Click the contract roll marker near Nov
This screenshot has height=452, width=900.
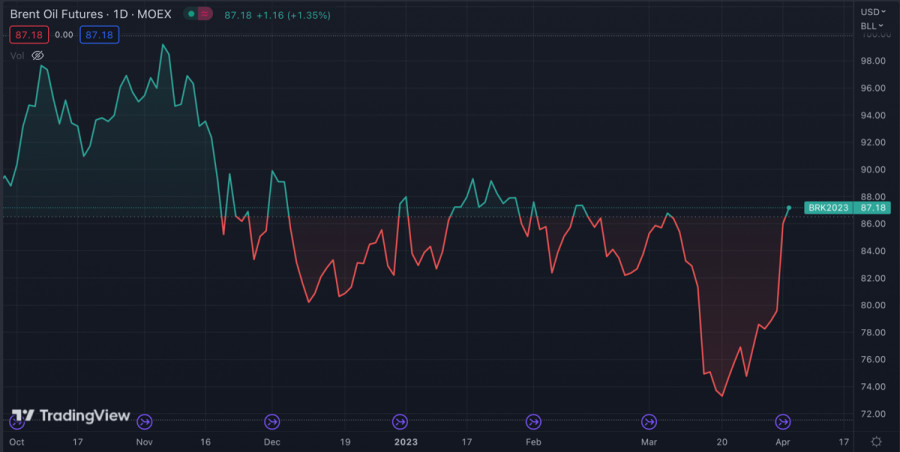coord(144,422)
